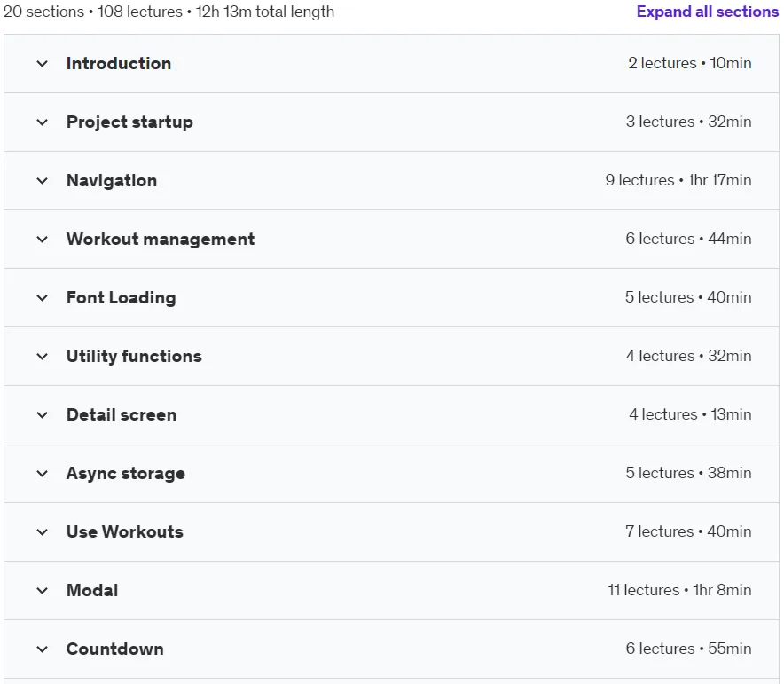Open the Introduction section title
784x684 pixels.
pos(119,64)
